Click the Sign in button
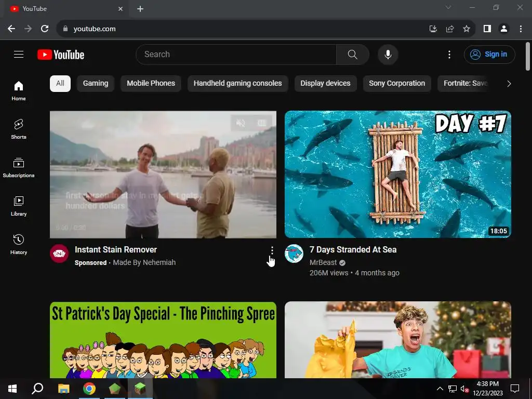Viewport: 532px width, 399px height. pos(489,54)
